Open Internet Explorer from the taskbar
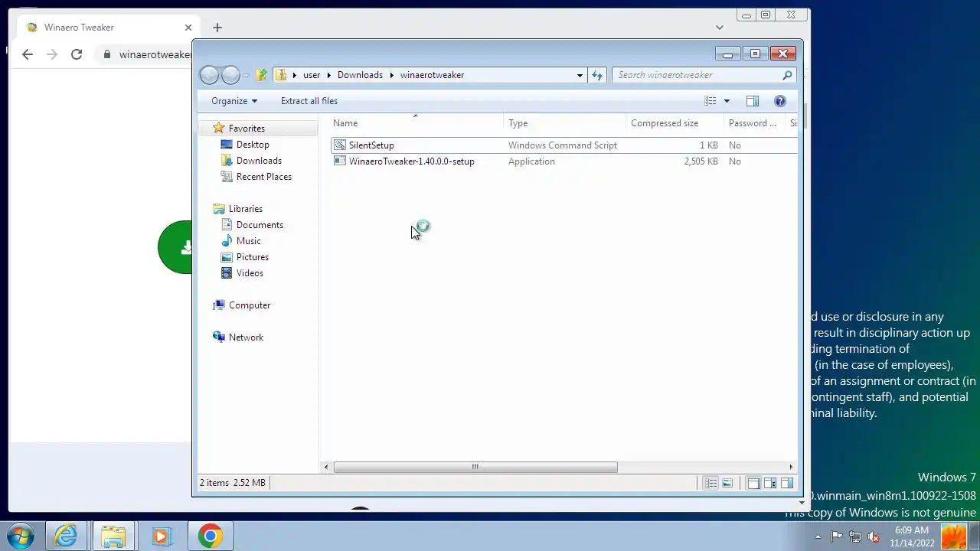Viewport: 980px width, 551px height. click(66, 536)
